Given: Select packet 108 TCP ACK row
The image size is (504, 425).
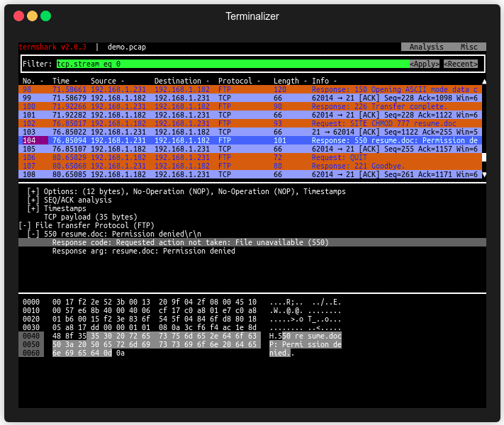Looking at the screenshot, I should (x=250, y=174).
